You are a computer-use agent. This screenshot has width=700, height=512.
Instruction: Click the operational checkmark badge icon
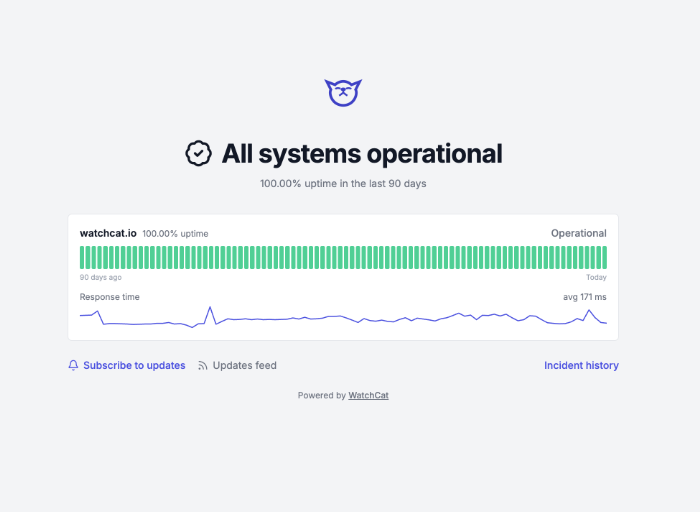[x=198, y=154]
